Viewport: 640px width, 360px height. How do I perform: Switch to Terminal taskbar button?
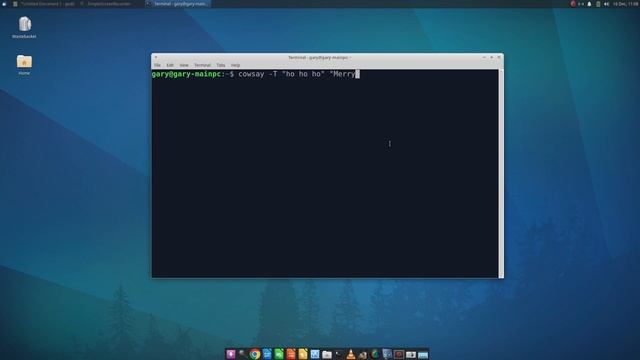[x=178, y=4]
